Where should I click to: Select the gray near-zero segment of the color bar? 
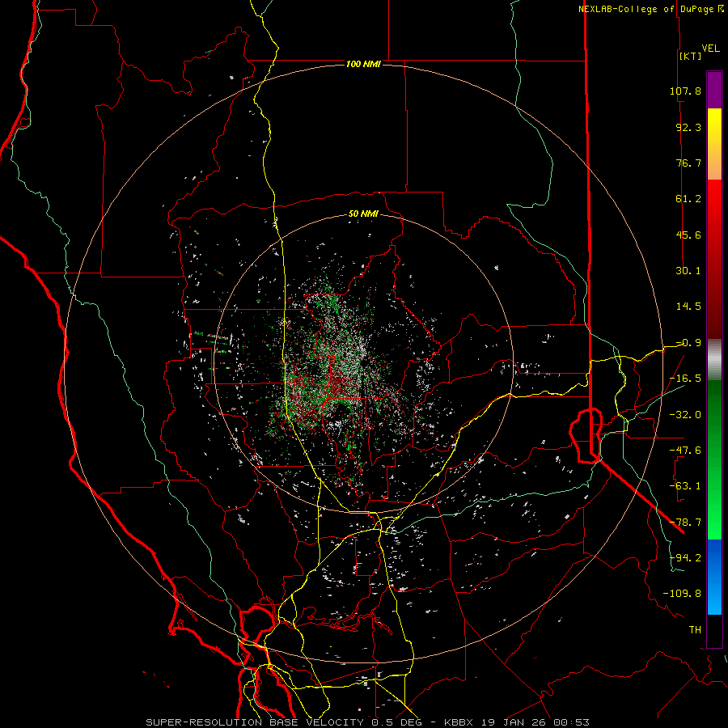(x=714, y=360)
